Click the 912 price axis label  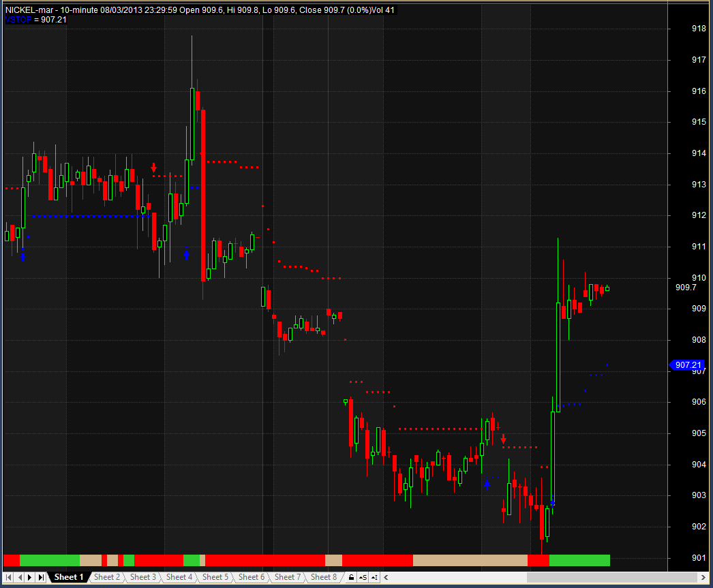tap(699, 215)
